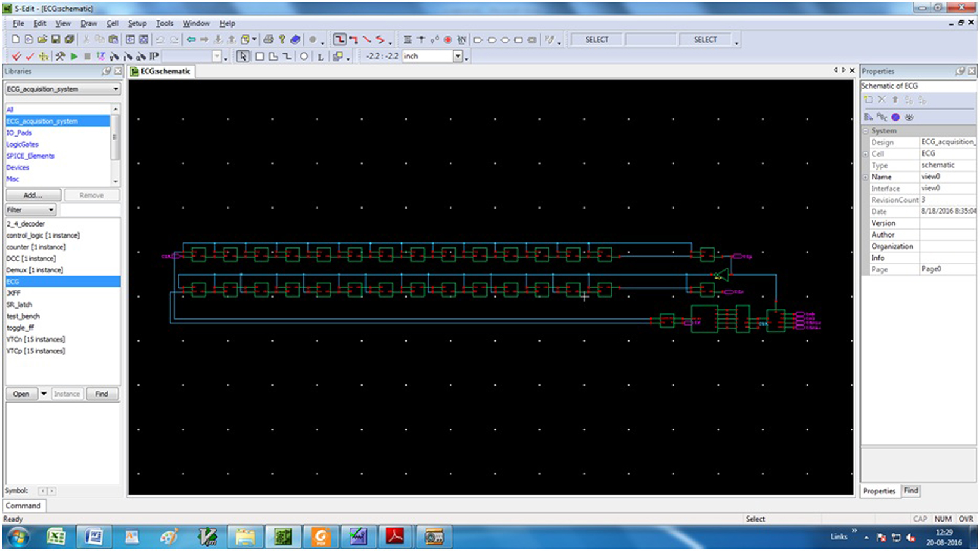Image resolution: width=980 pixels, height=551 pixels.
Task: Select the input port shape icon
Action: point(478,40)
